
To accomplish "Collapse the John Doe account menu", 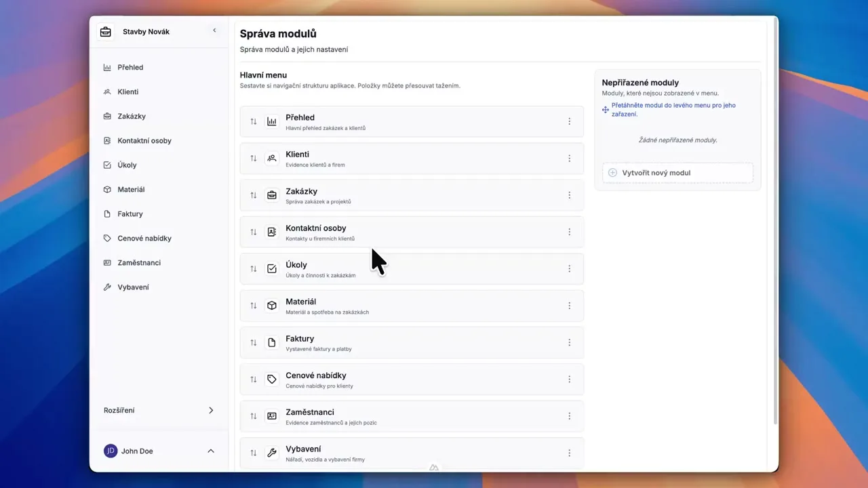I will 210,451.
